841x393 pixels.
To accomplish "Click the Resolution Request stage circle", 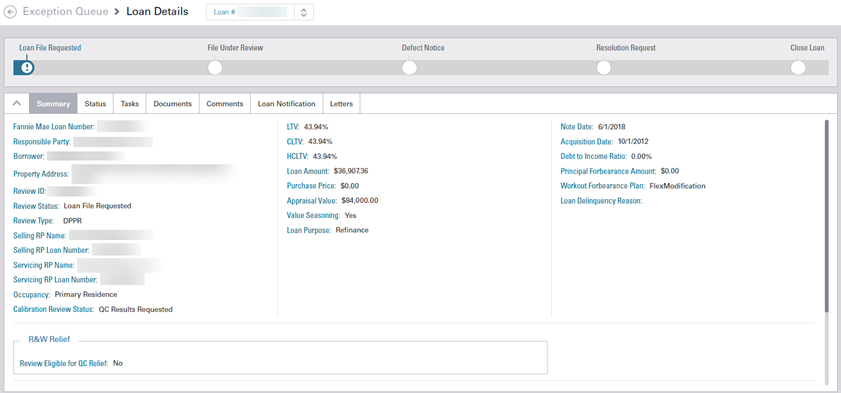I will (604, 68).
